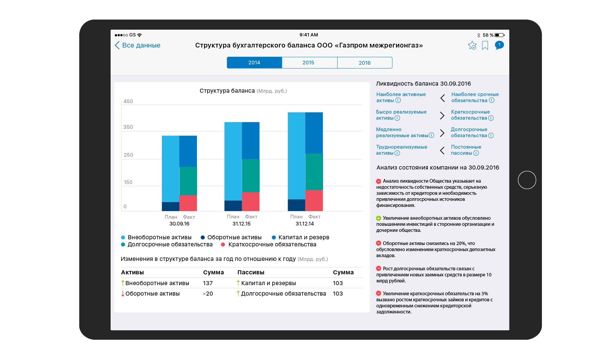Tap info icon for Медленно реализуемые активы
Viewport: 607px width, 364px height.
point(431,135)
